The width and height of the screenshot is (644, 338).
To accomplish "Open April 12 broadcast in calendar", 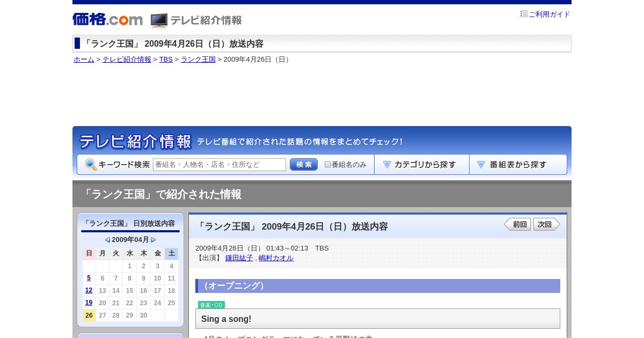I will point(89,290).
